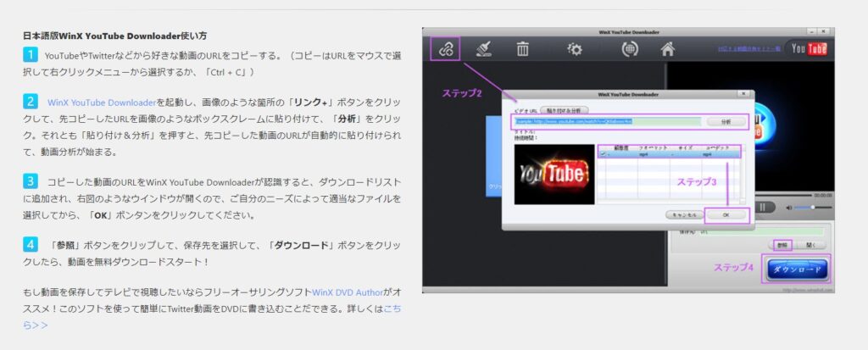Click the YouTube logo in the top-right
Viewport: 868px width, 350px height.
tap(809, 49)
